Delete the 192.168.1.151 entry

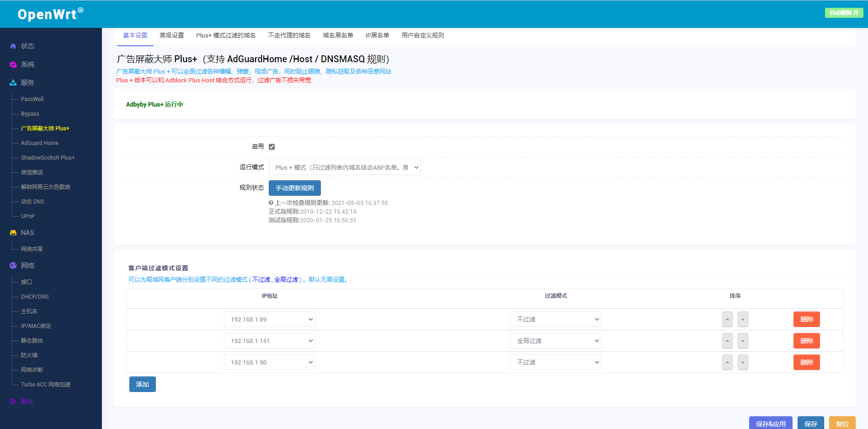807,341
